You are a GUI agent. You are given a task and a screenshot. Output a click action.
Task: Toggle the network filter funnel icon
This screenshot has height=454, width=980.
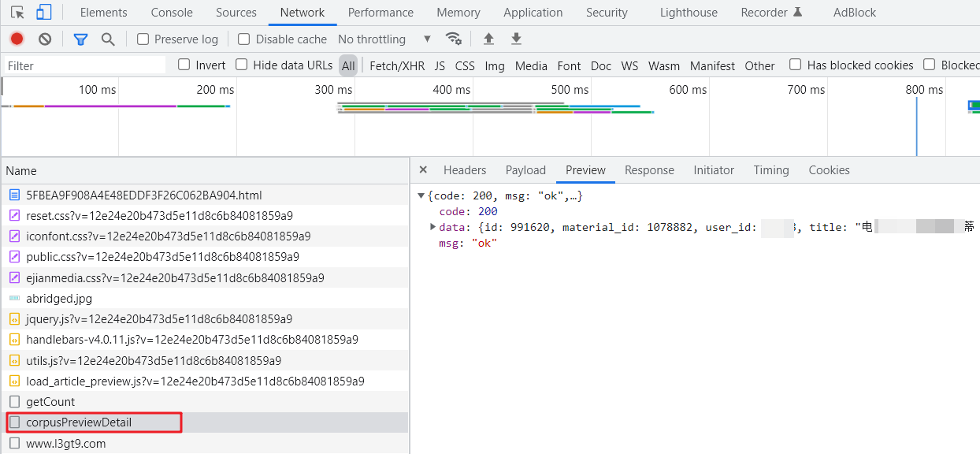coord(80,39)
